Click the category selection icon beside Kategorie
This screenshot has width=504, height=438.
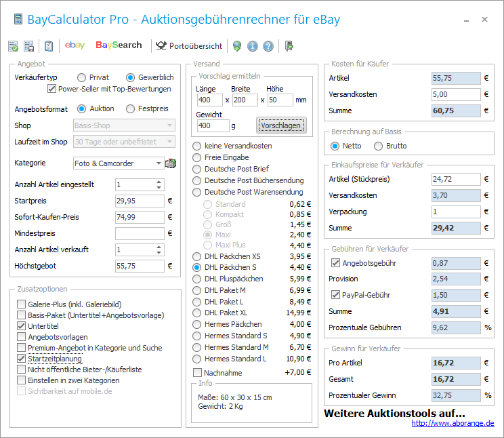[171, 163]
